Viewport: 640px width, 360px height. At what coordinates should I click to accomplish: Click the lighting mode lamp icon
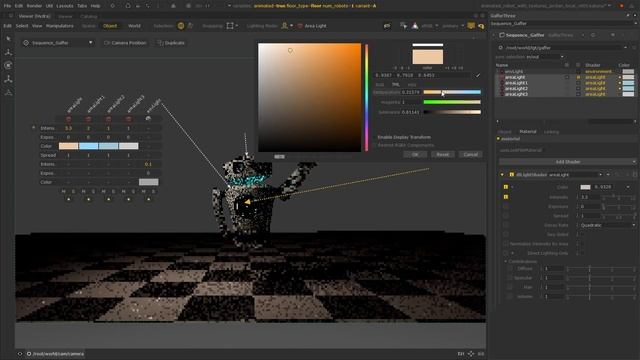[x=284, y=26]
